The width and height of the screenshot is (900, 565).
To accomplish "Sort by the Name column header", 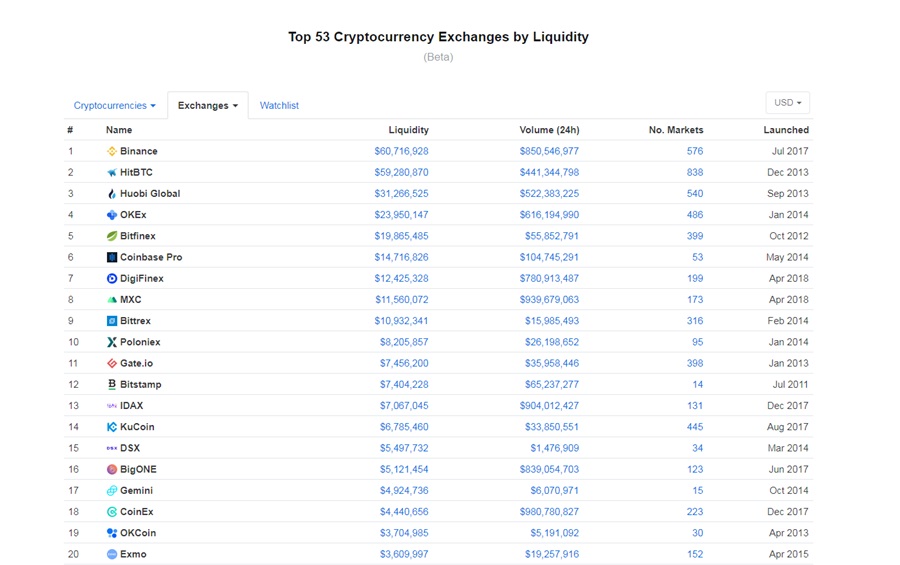I will 119,130.
